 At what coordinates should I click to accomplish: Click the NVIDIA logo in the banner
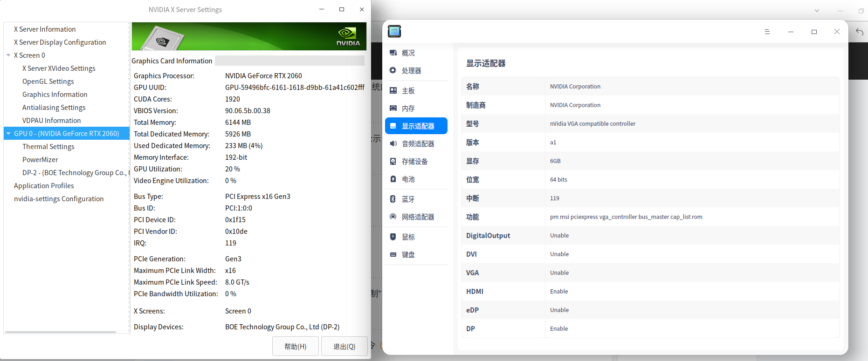pos(348,36)
